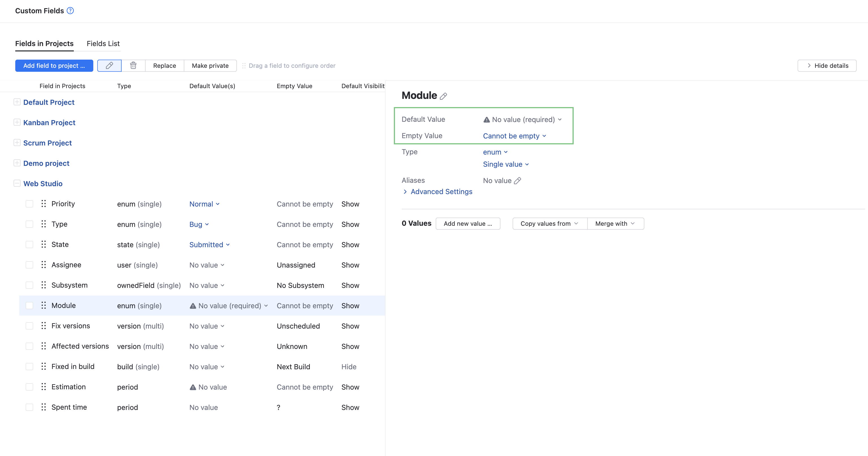Open the Fields in Projects tab
This screenshot has width=868, height=456.
coord(44,44)
